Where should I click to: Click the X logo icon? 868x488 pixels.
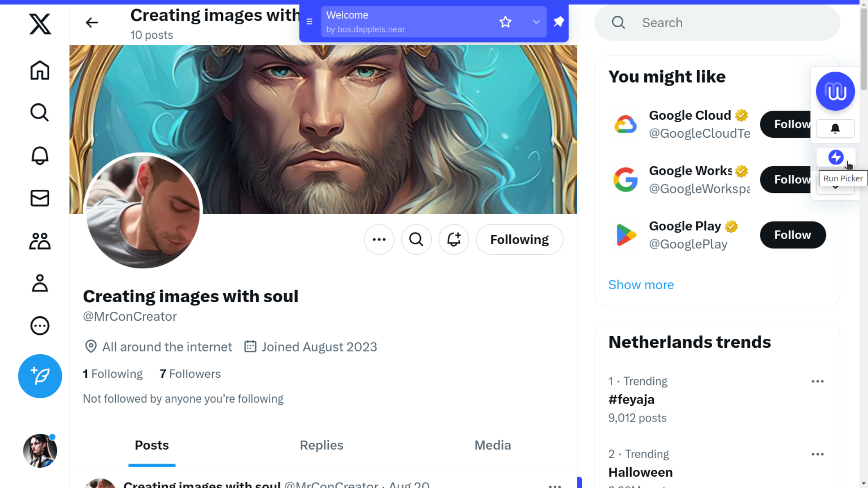coord(40,24)
